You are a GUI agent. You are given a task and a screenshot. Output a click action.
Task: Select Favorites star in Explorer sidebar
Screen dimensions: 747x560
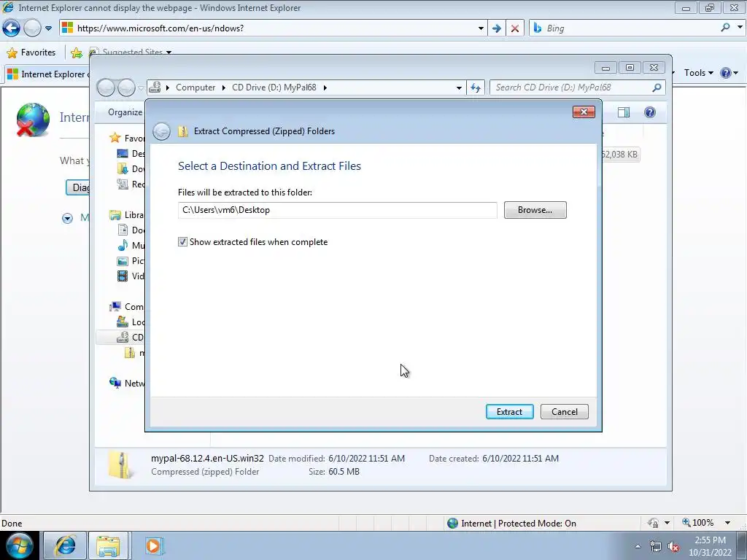click(115, 138)
